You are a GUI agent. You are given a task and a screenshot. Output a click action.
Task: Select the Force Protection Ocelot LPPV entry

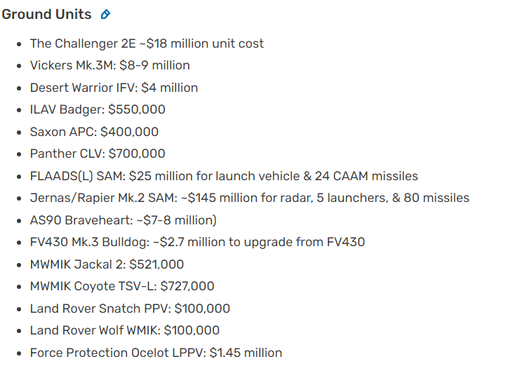(156, 353)
